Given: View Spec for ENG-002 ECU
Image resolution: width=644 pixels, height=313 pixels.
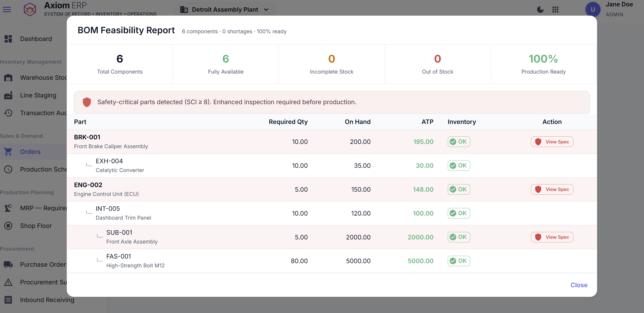Looking at the screenshot, I should point(552,189).
